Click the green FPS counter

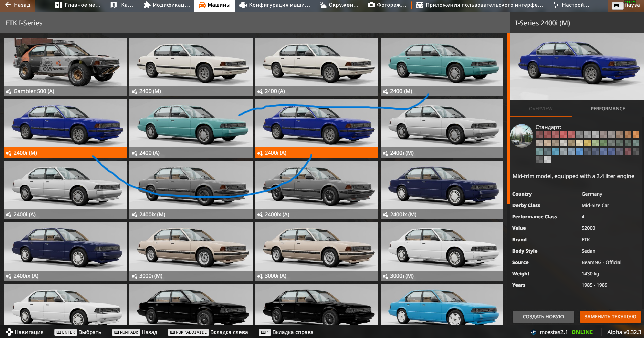coord(630,2)
